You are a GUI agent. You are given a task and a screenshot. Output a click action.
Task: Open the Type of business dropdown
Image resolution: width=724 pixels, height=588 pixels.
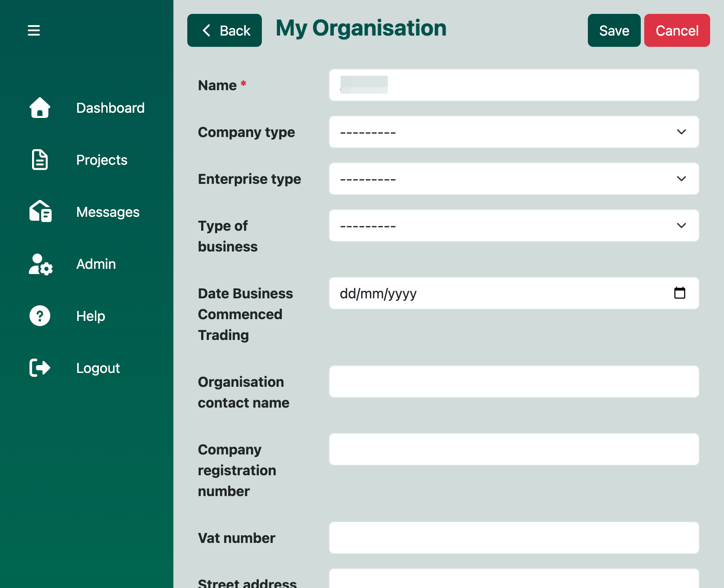(514, 225)
